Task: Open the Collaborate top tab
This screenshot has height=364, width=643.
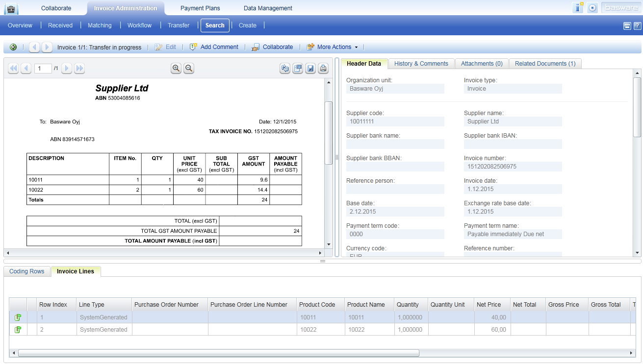Action: pos(56,8)
